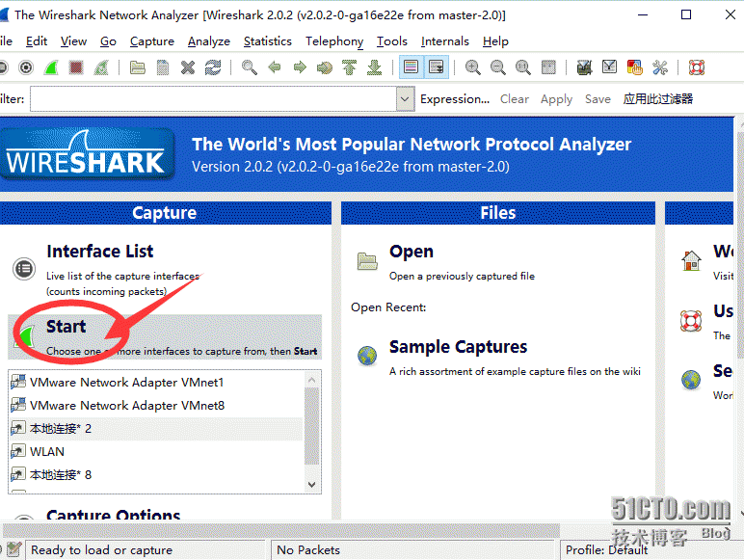
Task: Zoom out the packet text
Action: [x=497, y=67]
